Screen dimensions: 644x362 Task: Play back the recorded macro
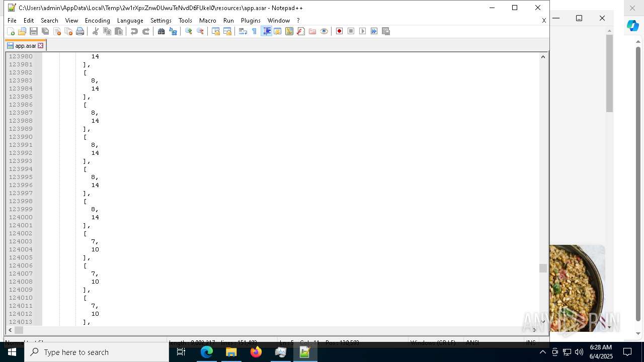(363, 31)
